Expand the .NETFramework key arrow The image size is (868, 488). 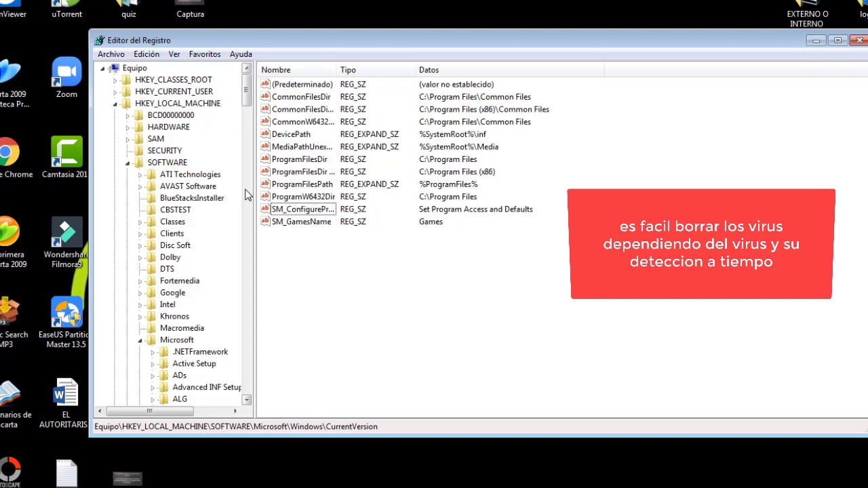[x=153, y=352]
